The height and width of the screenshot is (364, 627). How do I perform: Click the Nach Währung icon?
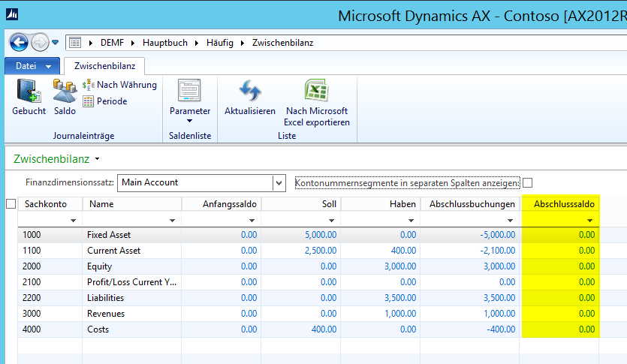(x=119, y=85)
